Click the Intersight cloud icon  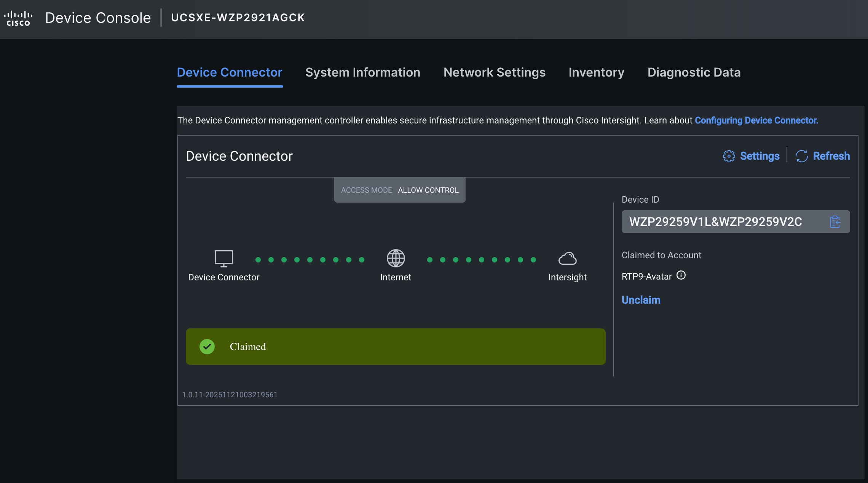[567, 259]
